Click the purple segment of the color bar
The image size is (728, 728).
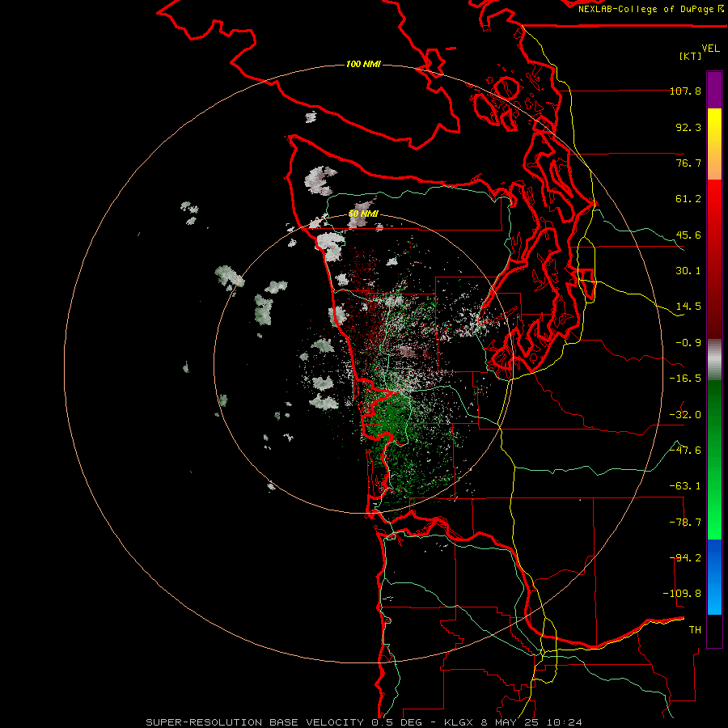714,90
